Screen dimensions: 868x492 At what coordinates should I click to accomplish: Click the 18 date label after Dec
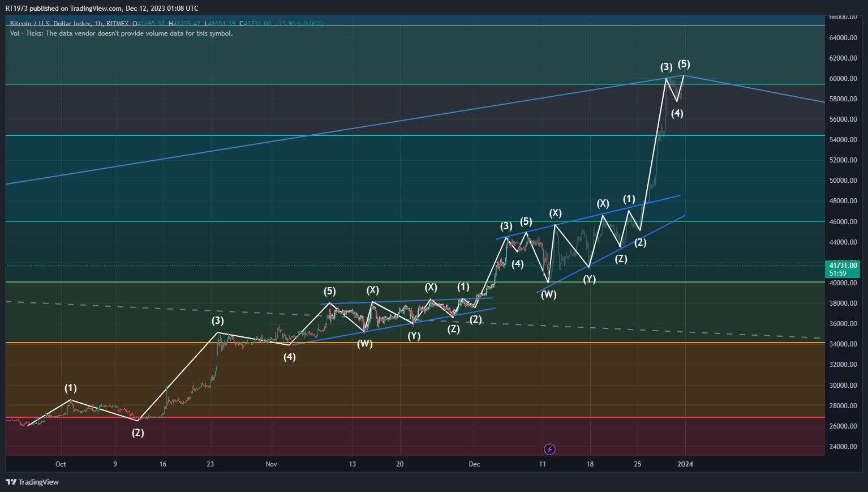pos(590,464)
